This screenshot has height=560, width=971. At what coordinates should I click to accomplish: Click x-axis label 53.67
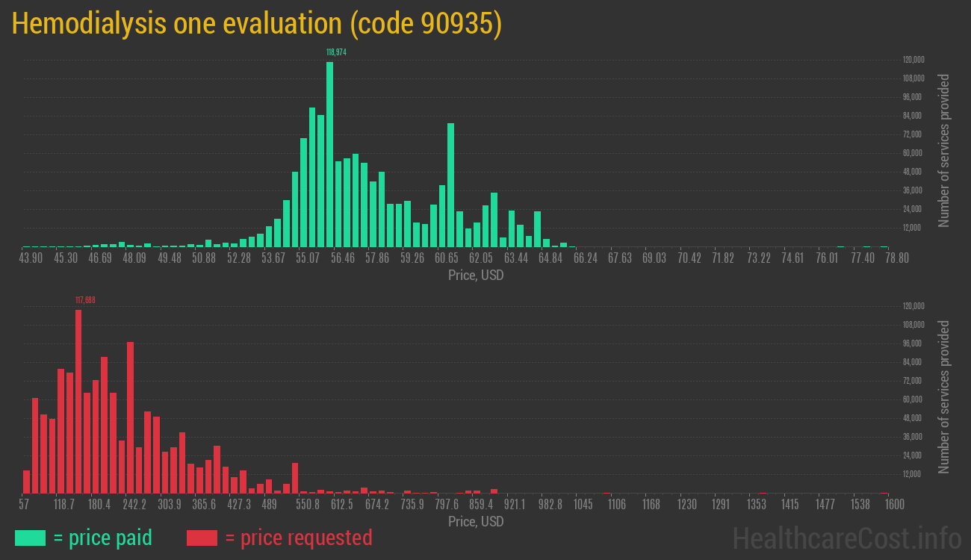coord(273,258)
